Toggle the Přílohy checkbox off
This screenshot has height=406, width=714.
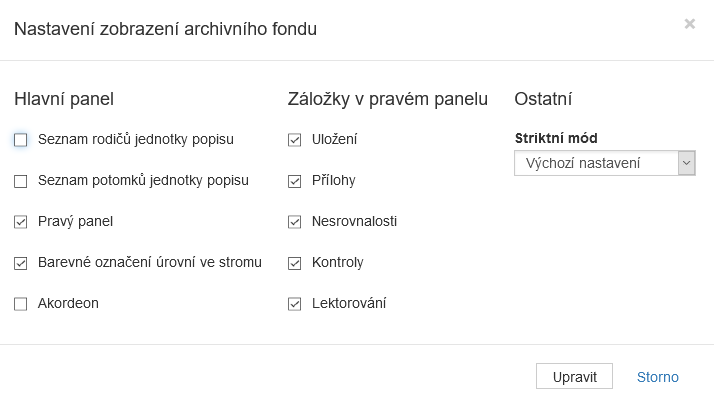point(294,181)
